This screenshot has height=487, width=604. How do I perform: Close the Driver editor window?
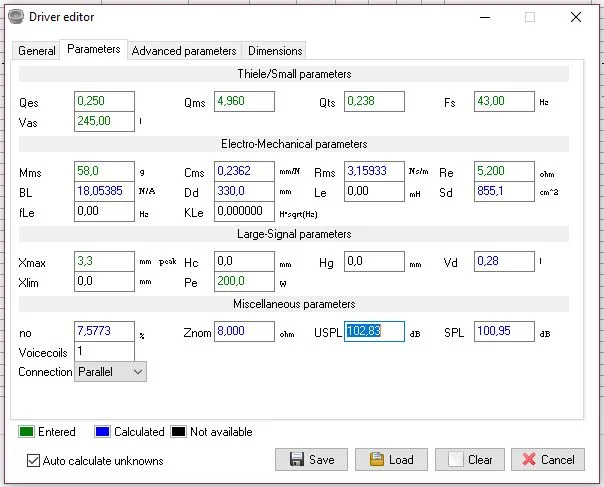click(x=576, y=17)
